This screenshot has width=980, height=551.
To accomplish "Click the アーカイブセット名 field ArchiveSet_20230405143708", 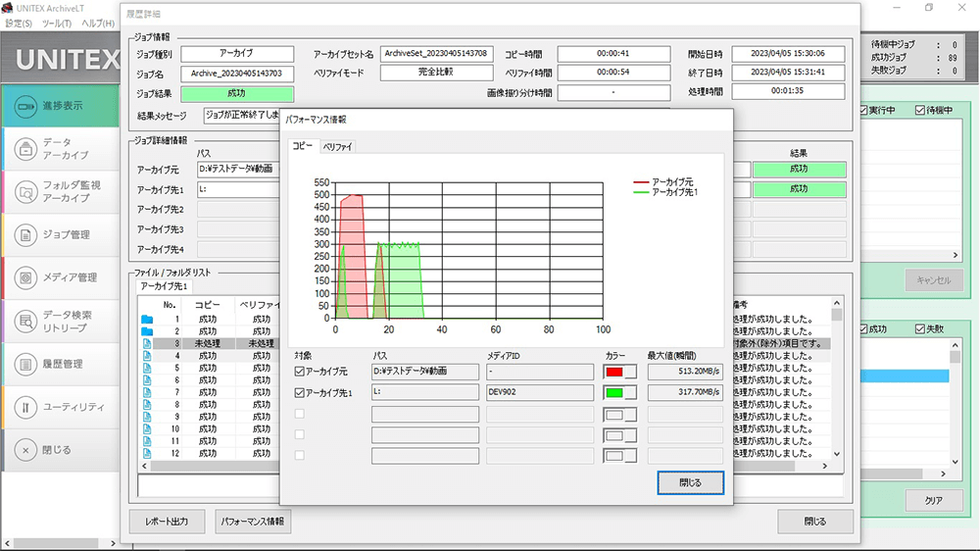I will [436, 54].
